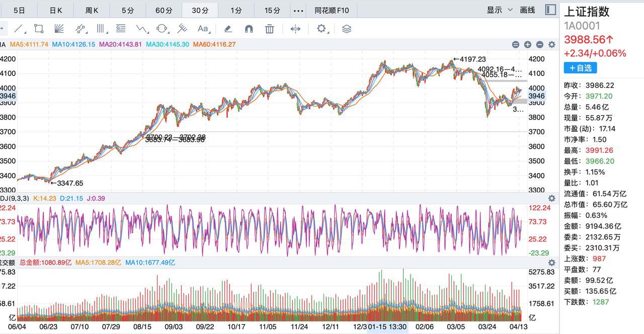The height and width of the screenshot is (334, 644).
Task: Click the trash can delete drawings icon
Action: pyautogui.click(x=270, y=29)
